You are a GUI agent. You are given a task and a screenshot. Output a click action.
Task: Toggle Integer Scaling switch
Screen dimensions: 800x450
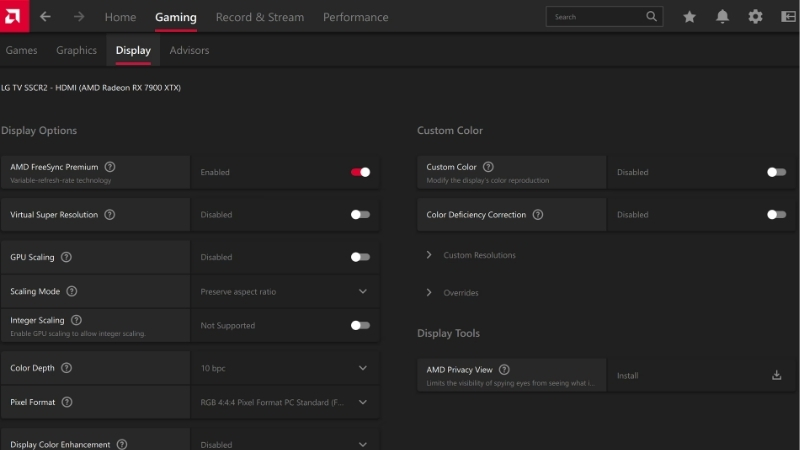tap(360, 326)
